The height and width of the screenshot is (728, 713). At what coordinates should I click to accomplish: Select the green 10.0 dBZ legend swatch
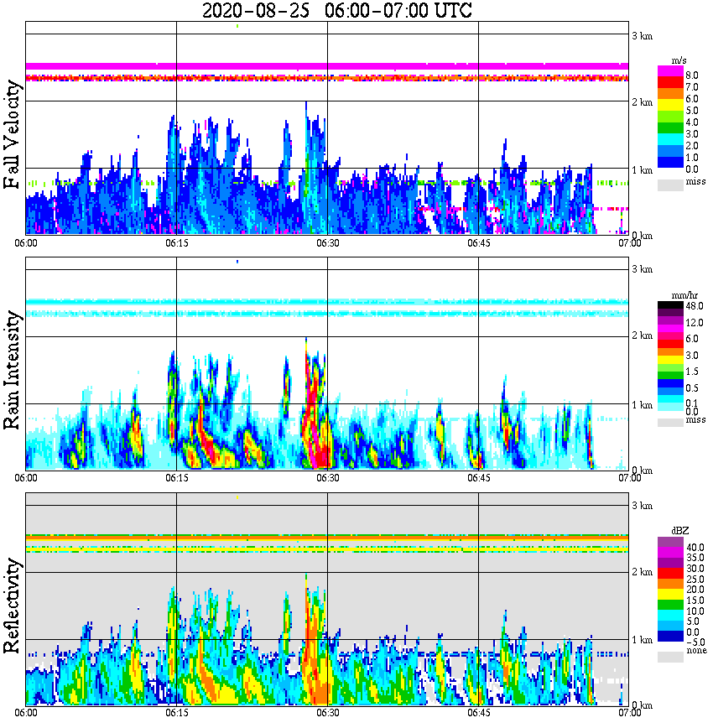pos(670,606)
